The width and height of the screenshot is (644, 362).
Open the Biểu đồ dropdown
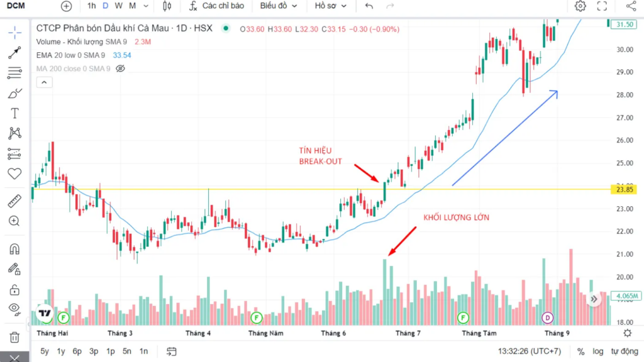278,6
